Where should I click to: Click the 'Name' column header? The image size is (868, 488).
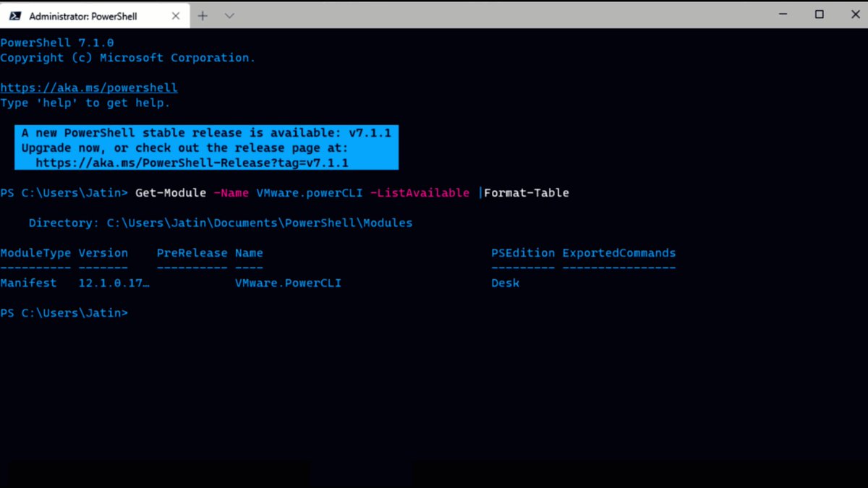point(249,253)
